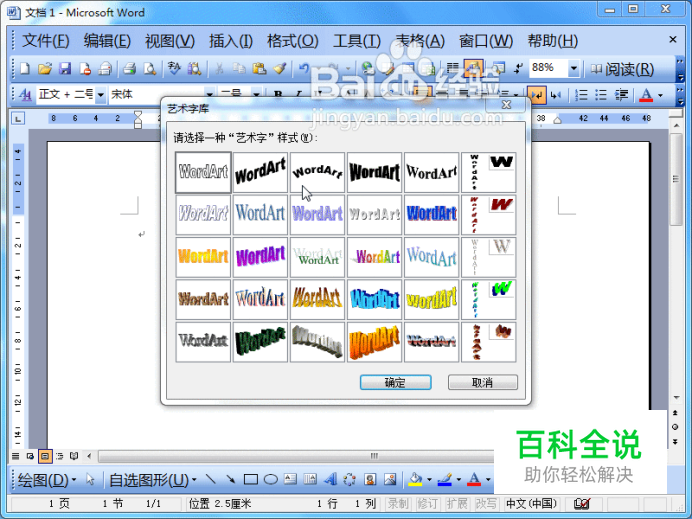This screenshot has height=519, width=692.
Task: Open Fill Color dropdown arrow
Action: coord(429,479)
